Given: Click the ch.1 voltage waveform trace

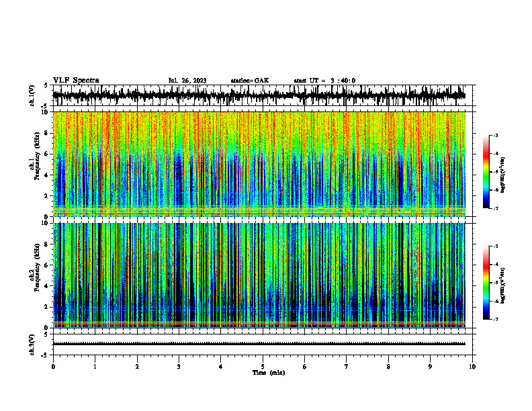Looking at the screenshot, I should 259,95.
